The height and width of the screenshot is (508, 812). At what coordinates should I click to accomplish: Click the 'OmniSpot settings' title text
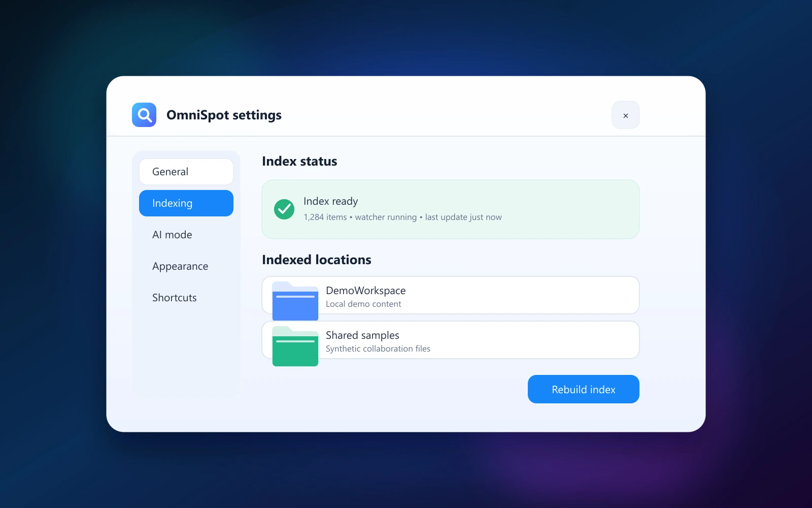pos(224,115)
